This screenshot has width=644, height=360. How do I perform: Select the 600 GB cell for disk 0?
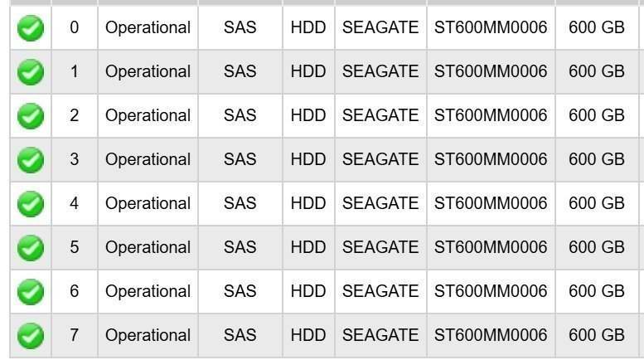(x=597, y=28)
